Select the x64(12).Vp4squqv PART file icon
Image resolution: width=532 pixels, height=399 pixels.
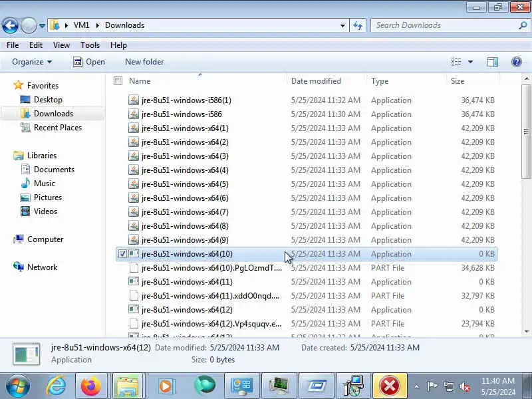tap(134, 324)
